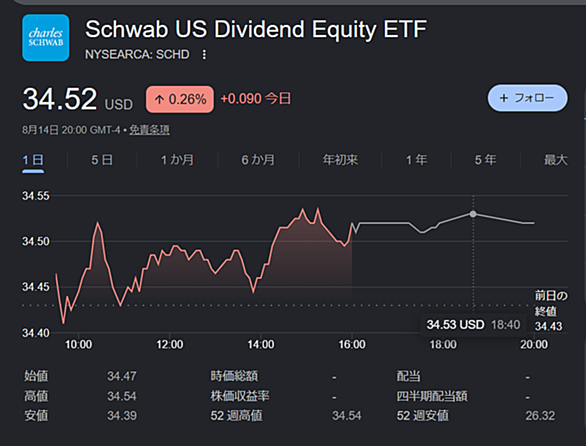Select the 年初来 year-to-date tab
Viewport: 586px width, 446px height.
(x=340, y=160)
